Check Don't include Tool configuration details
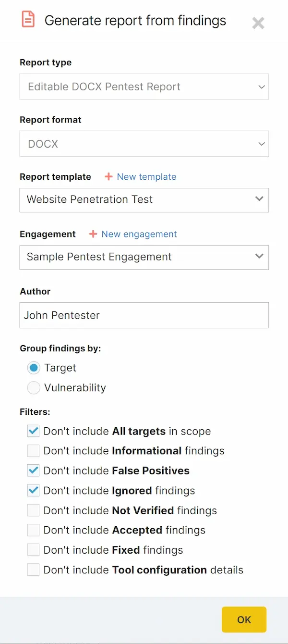The image size is (288, 644). coord(33,570)
